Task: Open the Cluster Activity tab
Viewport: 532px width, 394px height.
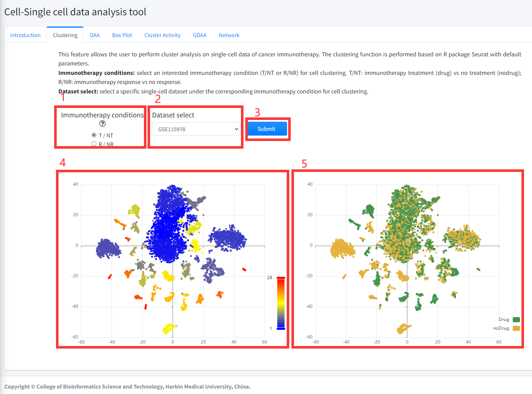Action: coord(162,35)
